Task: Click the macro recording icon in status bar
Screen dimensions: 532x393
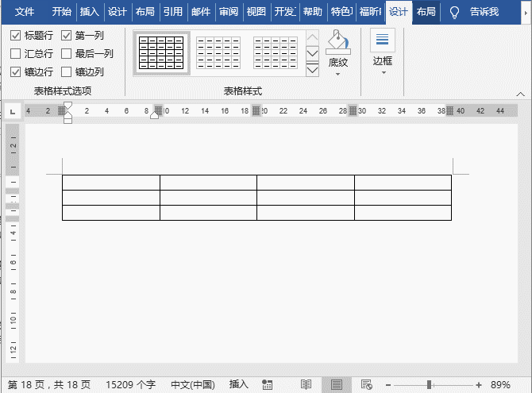Action: (267, 384)
